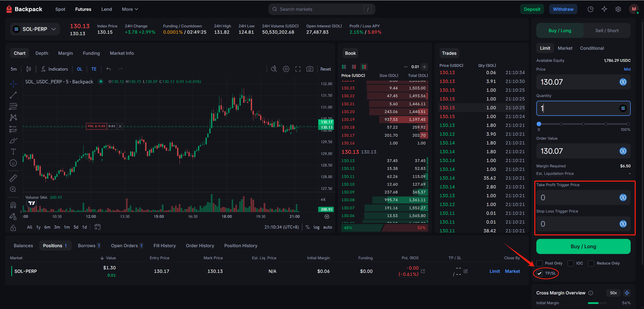Open the emoji icons tool

point(13,163)
